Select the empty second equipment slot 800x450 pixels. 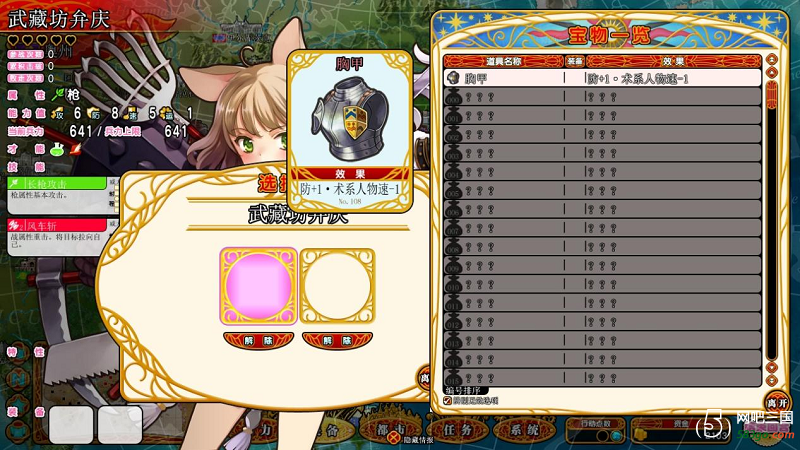click(337, 286)
